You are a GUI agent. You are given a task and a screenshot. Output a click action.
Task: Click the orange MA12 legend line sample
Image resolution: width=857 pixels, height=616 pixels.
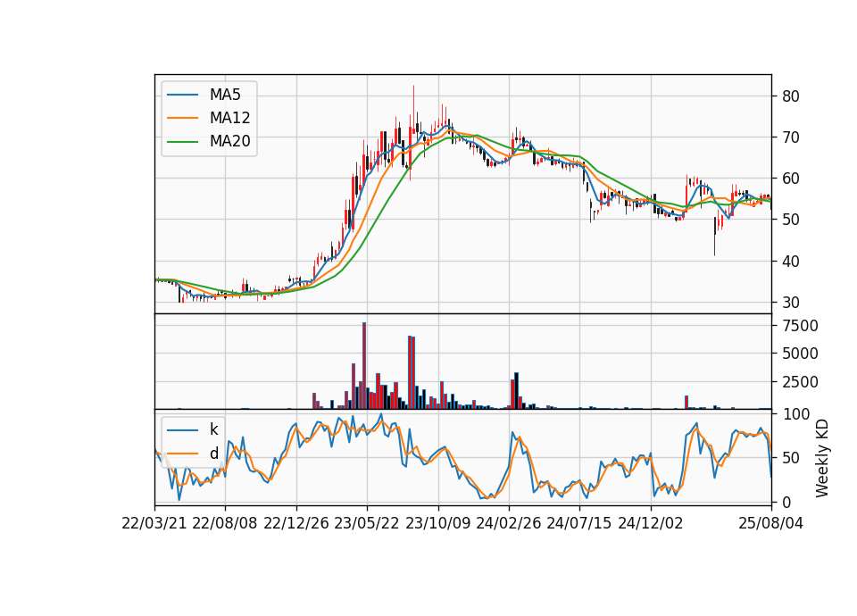coord(182,118)
